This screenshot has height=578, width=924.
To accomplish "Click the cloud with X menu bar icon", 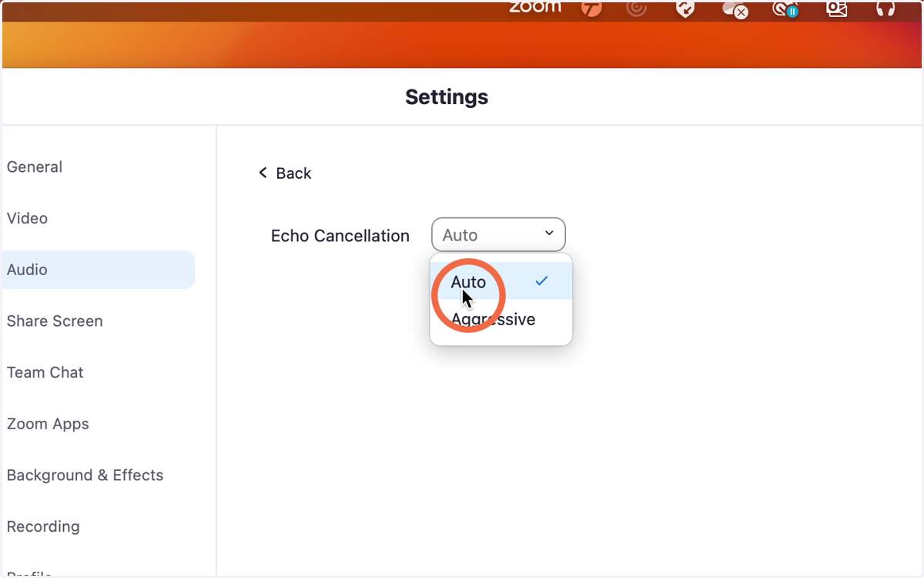I will coord(735,9).
